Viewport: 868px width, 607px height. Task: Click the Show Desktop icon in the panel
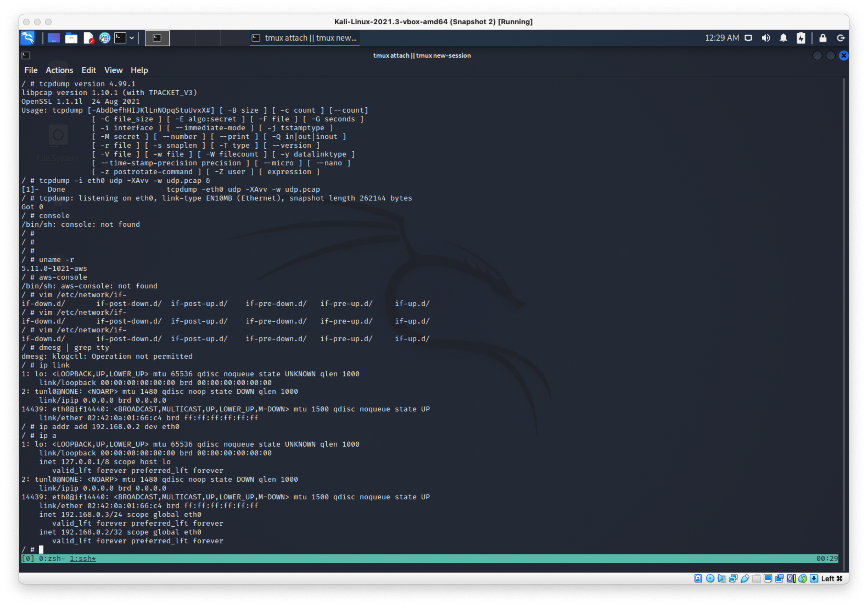[53, 38]
